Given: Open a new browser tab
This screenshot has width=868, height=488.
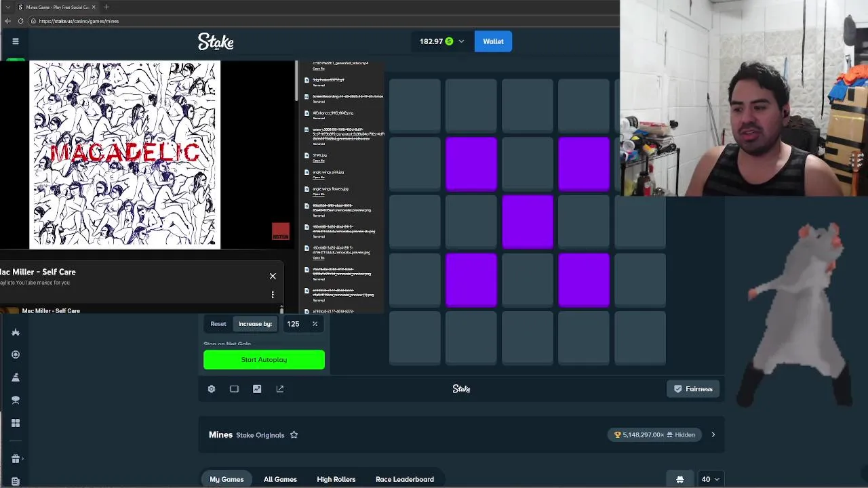Looking at the screenshot, I should [x=106, y=7].
